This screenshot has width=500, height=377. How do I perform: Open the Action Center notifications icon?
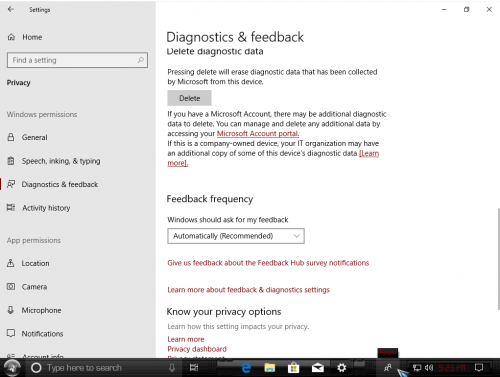(x=479, y=368)
